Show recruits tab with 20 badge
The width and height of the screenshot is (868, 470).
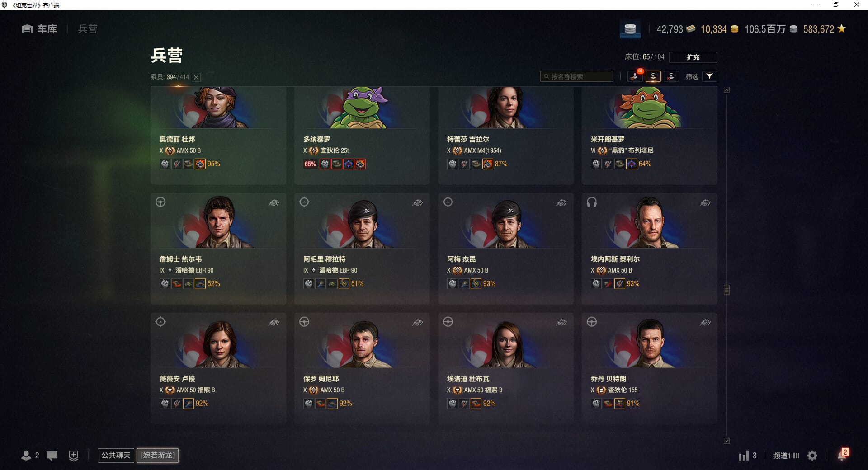tap(635, 76)
